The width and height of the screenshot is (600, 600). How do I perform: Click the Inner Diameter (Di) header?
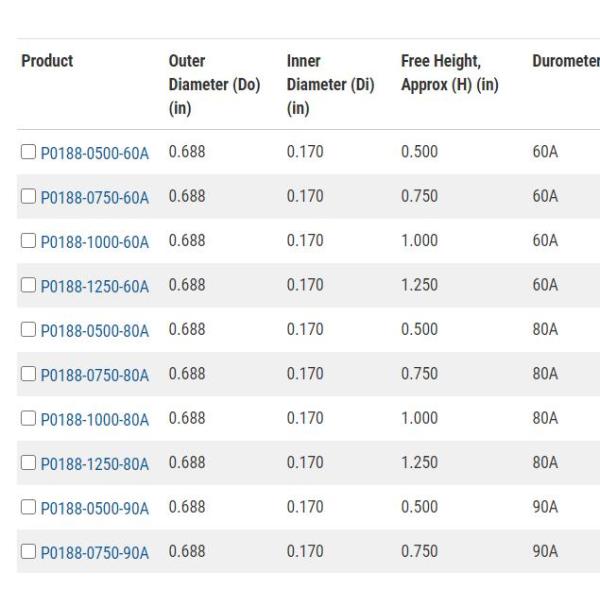coord(330,84)
